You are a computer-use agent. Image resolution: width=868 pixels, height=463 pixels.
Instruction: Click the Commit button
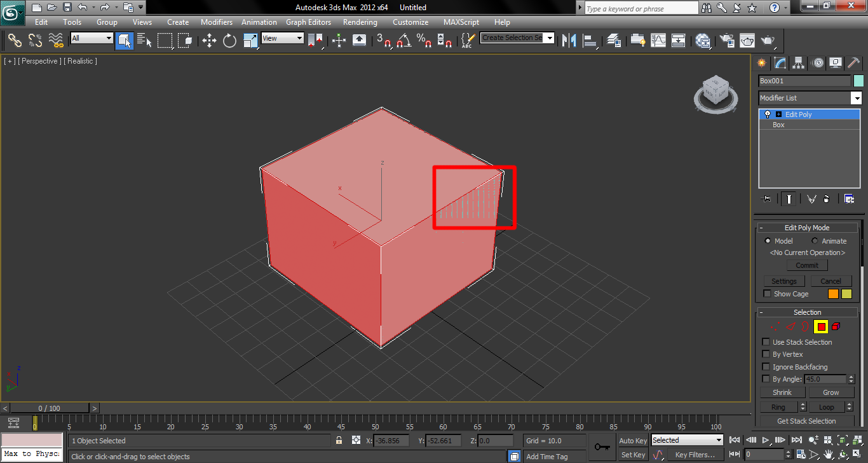[x=807, y=265]
